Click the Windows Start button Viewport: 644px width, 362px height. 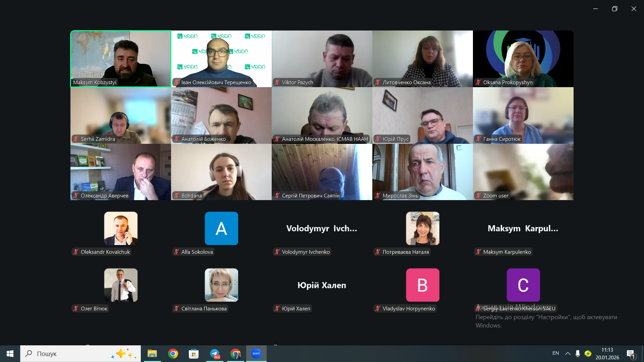coord(10,354)
